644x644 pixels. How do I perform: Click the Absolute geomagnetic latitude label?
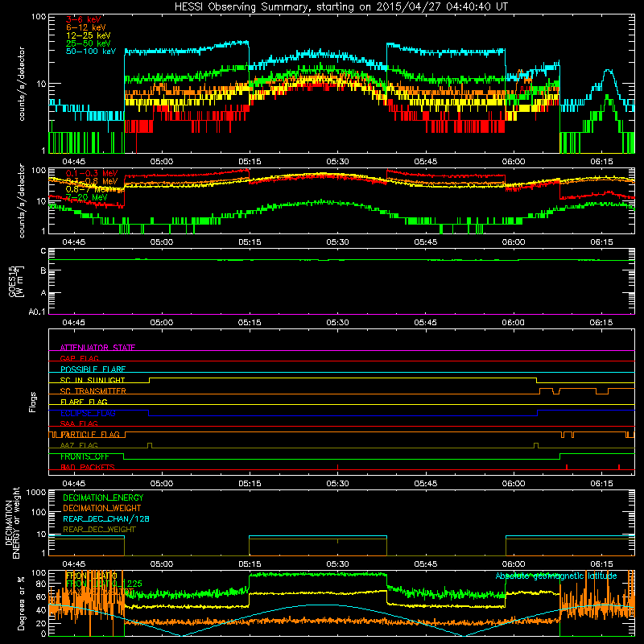click(x=556, y=576)
